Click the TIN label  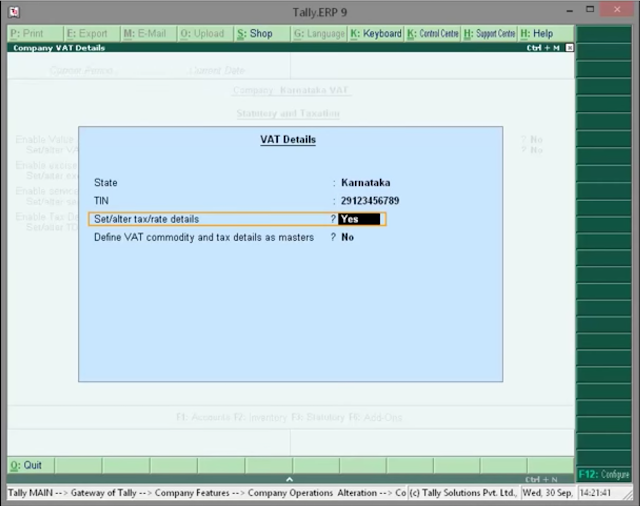pos(101,201)
